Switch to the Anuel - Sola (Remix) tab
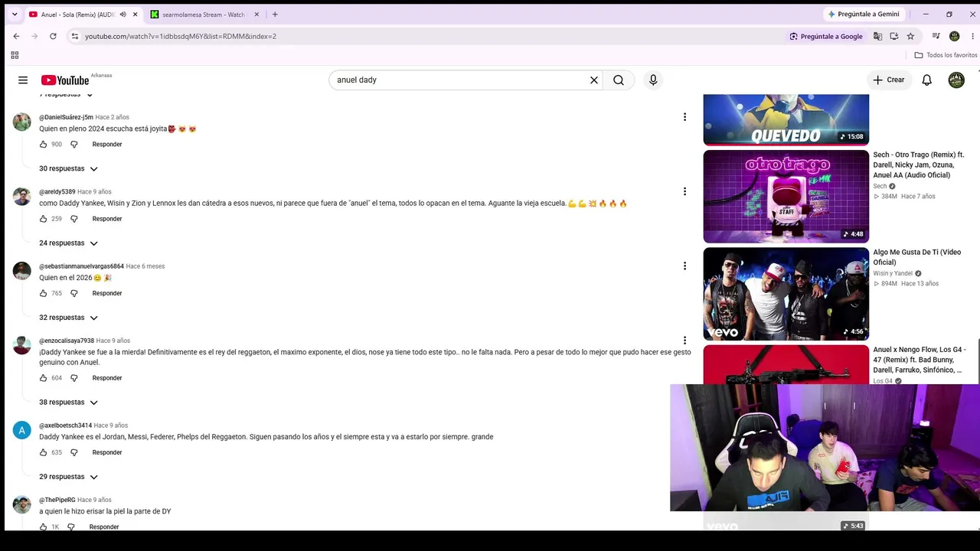The height and width of the screenshot is (551, 980). click(x=84, y=15)
